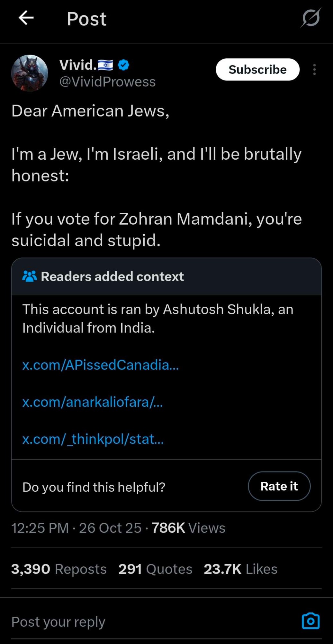Tap the back arrow icon
This screenshot has width=333, height=644.
coord(26,18)
